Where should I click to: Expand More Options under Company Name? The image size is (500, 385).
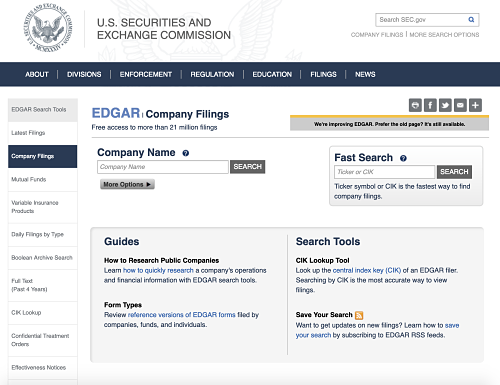click(x=127, y=184)
